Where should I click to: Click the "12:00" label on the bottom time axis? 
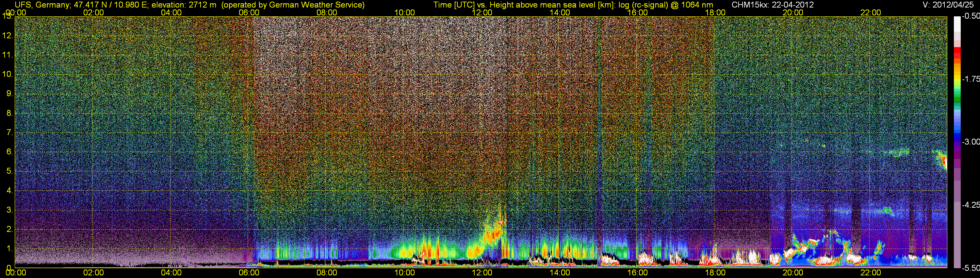[482, 273]
